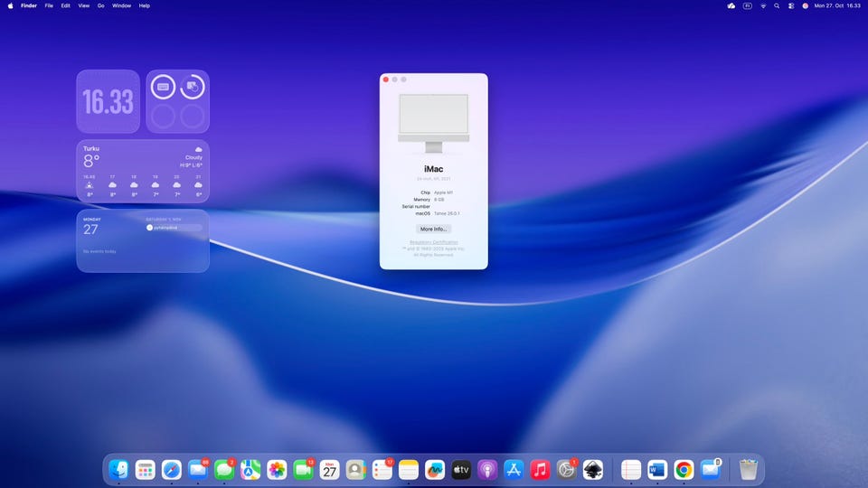Image resolution: width=868 pixels, height=488 pixels.
Task: Launch Apple TV app
Action: tap(461, 470)
